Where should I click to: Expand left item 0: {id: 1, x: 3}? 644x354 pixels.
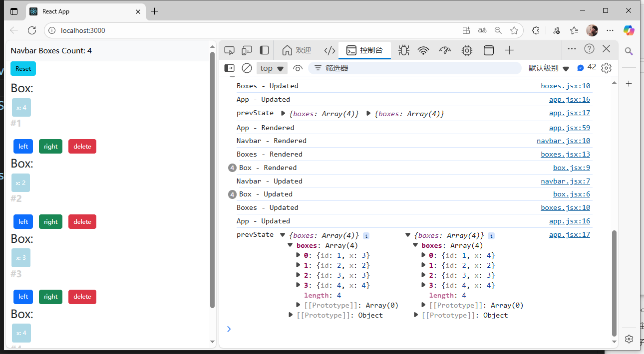299,255
